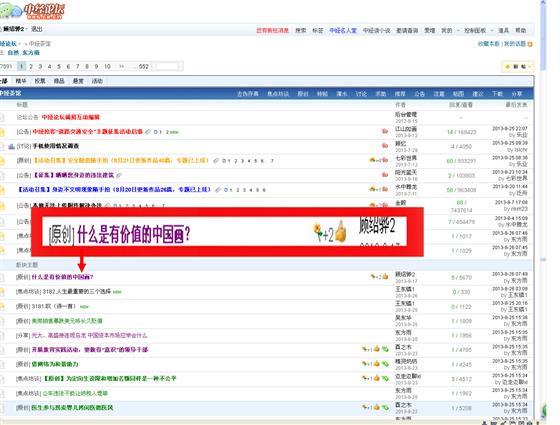Click the 退出 logout link
This screenshot has height=425, width=560.
(x=36, y=29)
